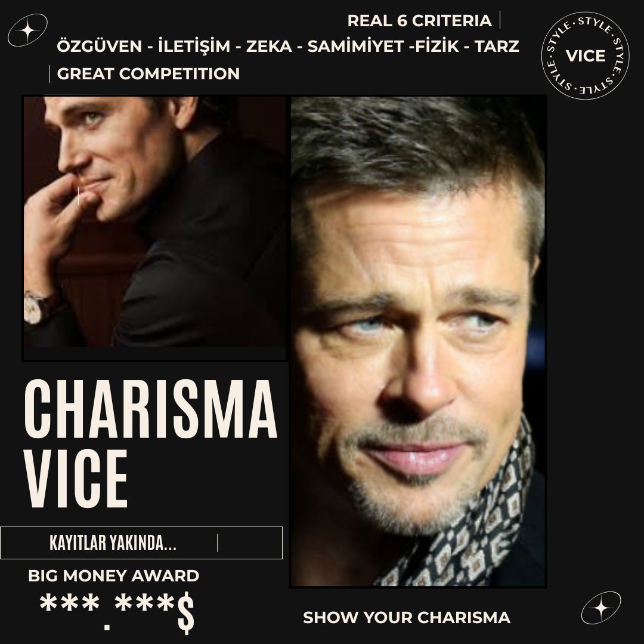The image size is (644, 644).
Task: Click the BIG MONEY AWARD label
Action: coord(114,576)
